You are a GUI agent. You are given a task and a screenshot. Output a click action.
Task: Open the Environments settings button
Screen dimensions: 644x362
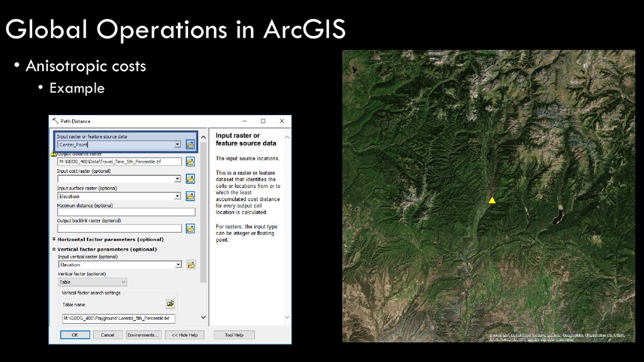pyautogui.click(x=143, y=335)
